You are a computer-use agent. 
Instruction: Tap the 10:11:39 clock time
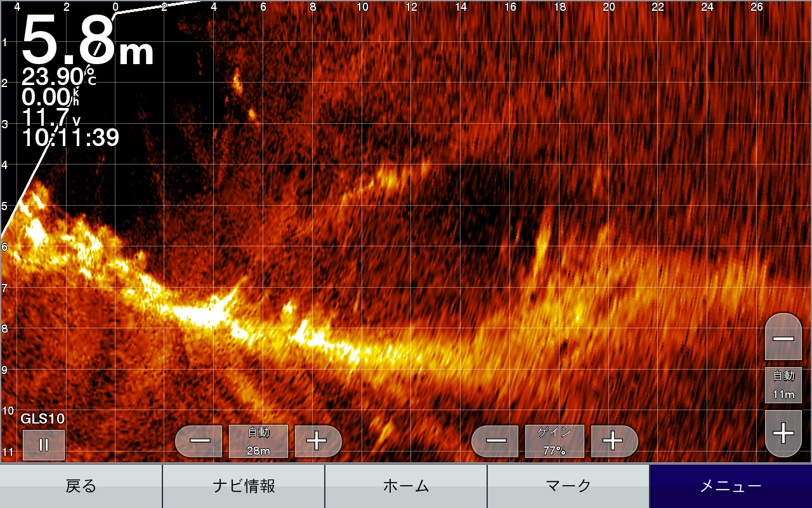[x=70, y=137]
